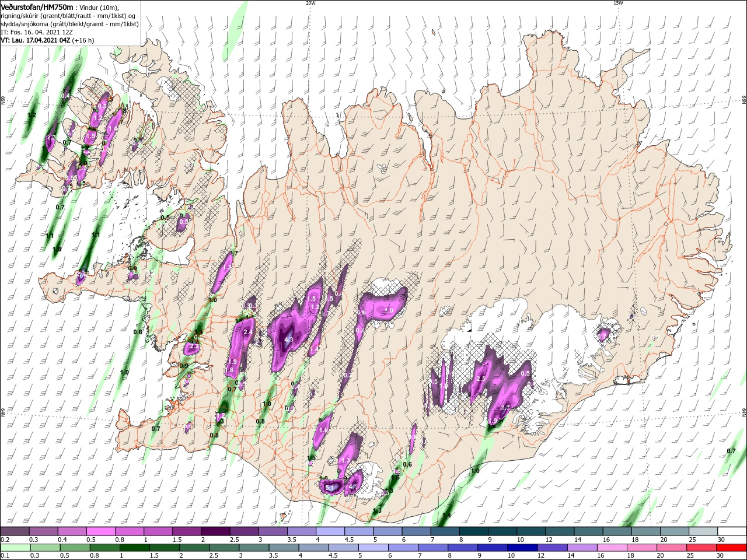Click the "20" label in the lower legend row
Viewport: 747px width, 560px height.
click(660, 555)
